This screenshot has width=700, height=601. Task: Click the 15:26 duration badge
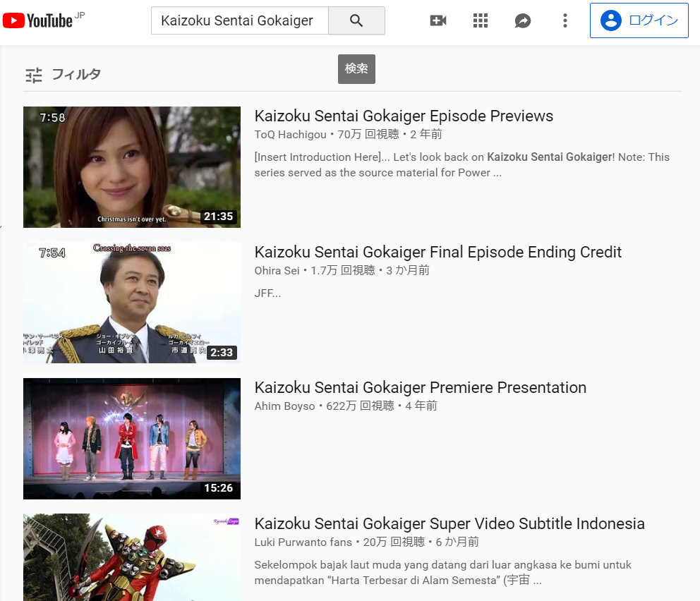[x=218, y=488]
